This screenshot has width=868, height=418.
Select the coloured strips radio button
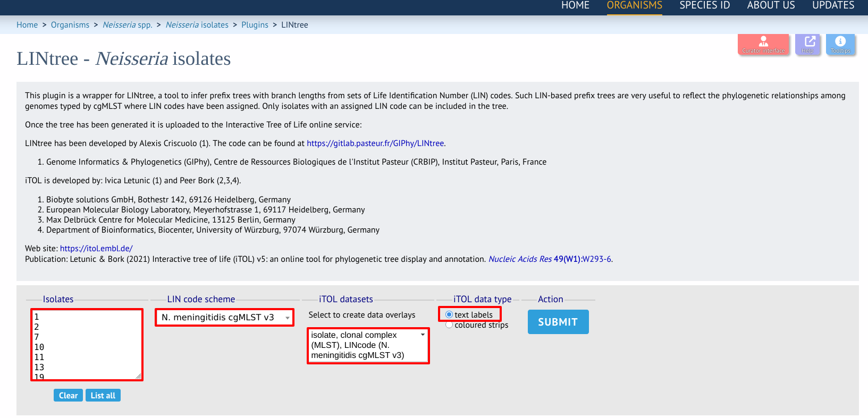coord(449,325)
